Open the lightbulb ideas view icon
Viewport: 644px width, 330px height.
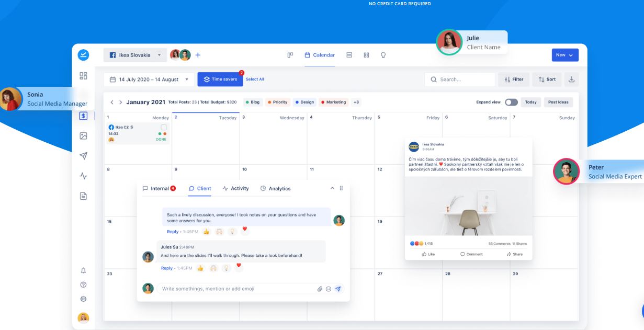coord(383,55)
